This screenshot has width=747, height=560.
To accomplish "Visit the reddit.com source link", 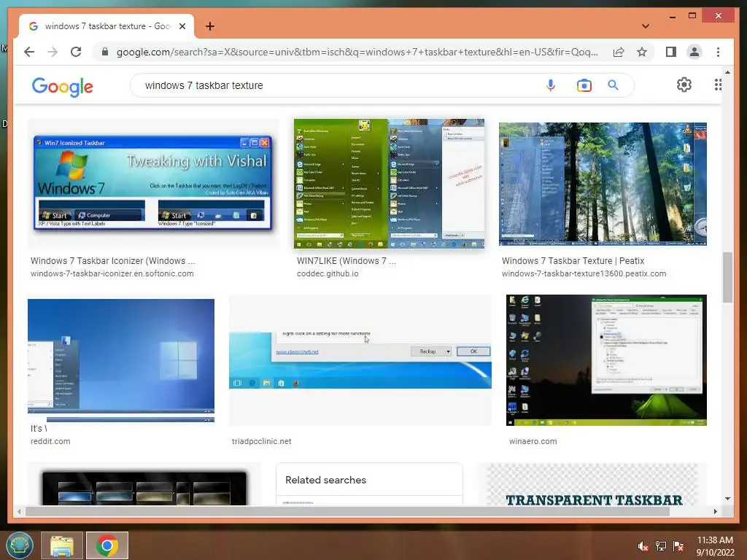I will 50,441.
